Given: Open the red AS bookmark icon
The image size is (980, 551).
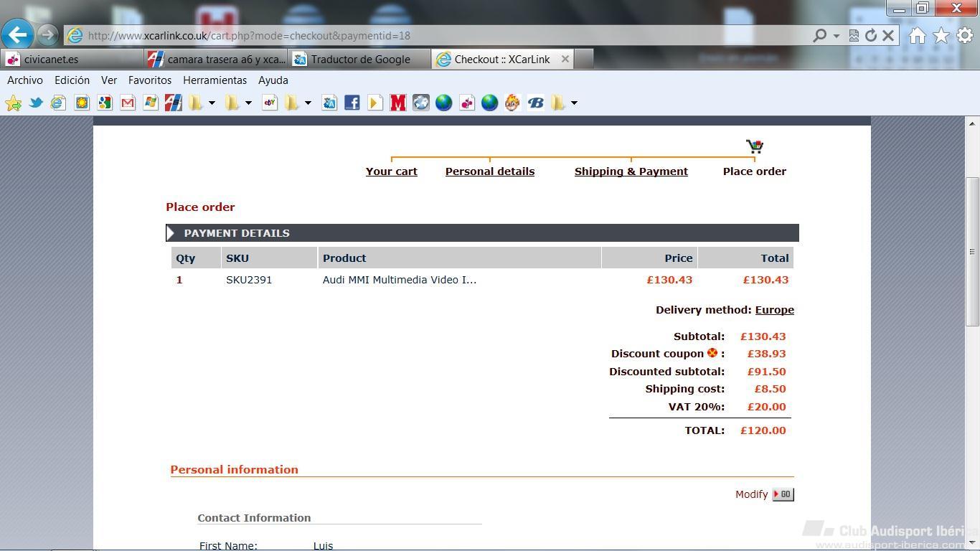Looking at the screenshot, I should point(174,103).
